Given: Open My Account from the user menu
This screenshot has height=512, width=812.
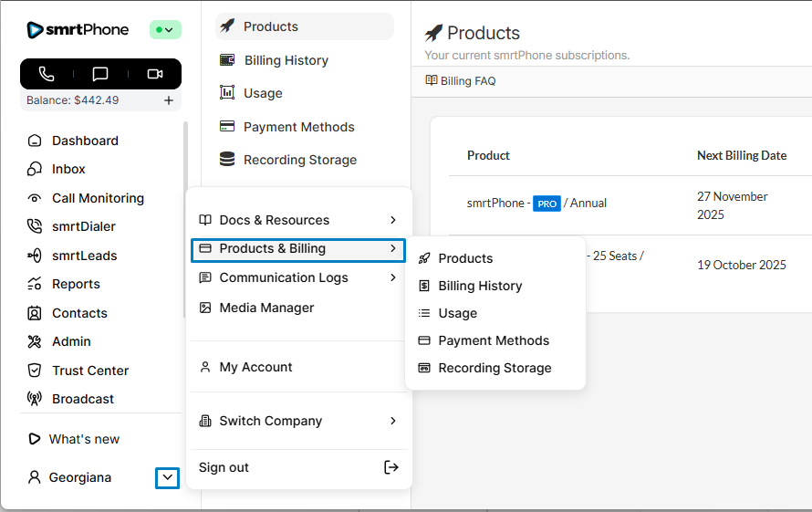Looking at the screenshot, I should point(255,367).
